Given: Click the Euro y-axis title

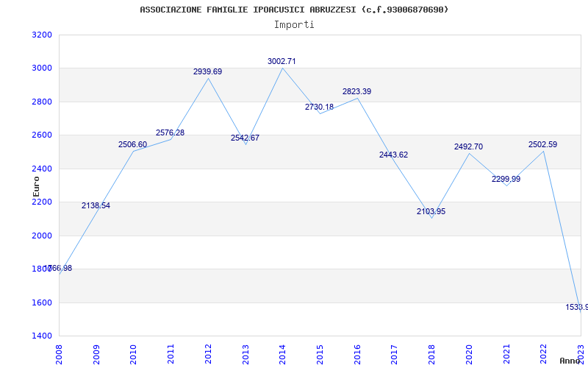Looking at the screenshot, I should click(36, 186).
